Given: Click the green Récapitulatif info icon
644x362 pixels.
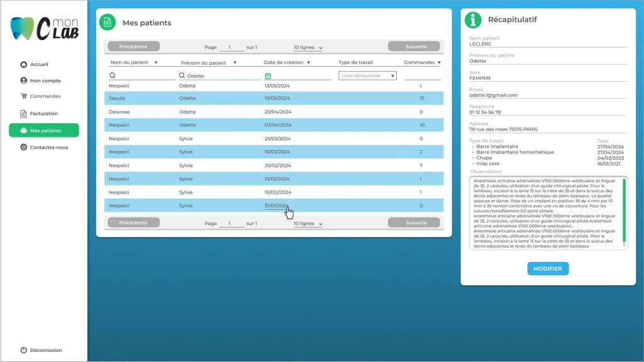Looking at the screenshot, I should point(473,19).
